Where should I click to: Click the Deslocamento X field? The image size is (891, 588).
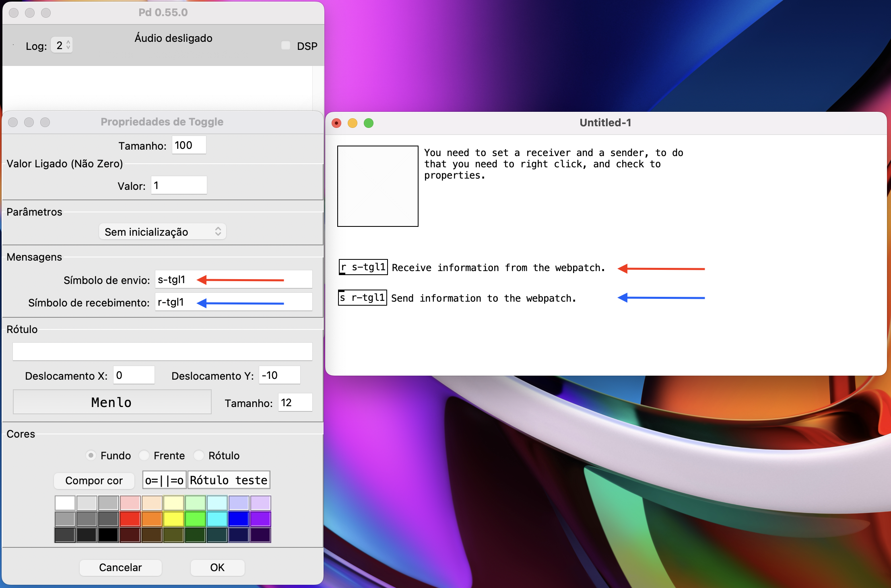[134, 375]
